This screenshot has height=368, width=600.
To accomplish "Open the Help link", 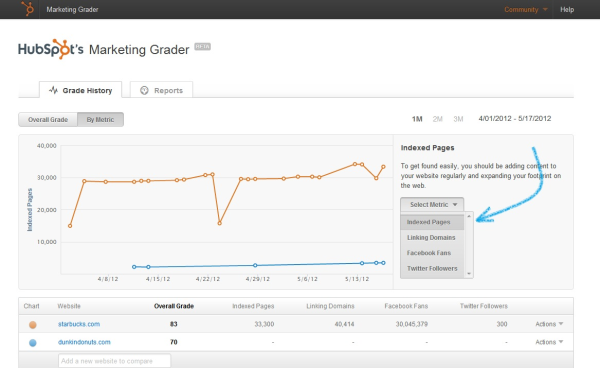I will coord(567,10).
